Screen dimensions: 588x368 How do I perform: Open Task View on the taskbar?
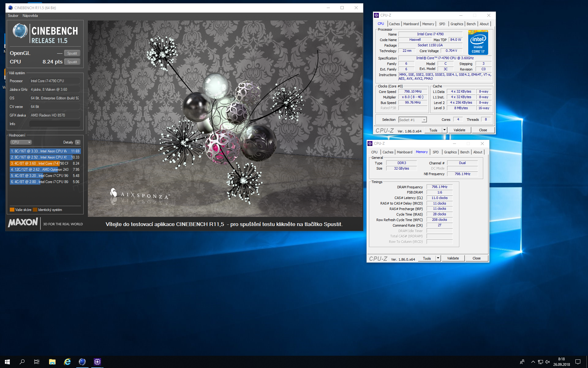37,362
